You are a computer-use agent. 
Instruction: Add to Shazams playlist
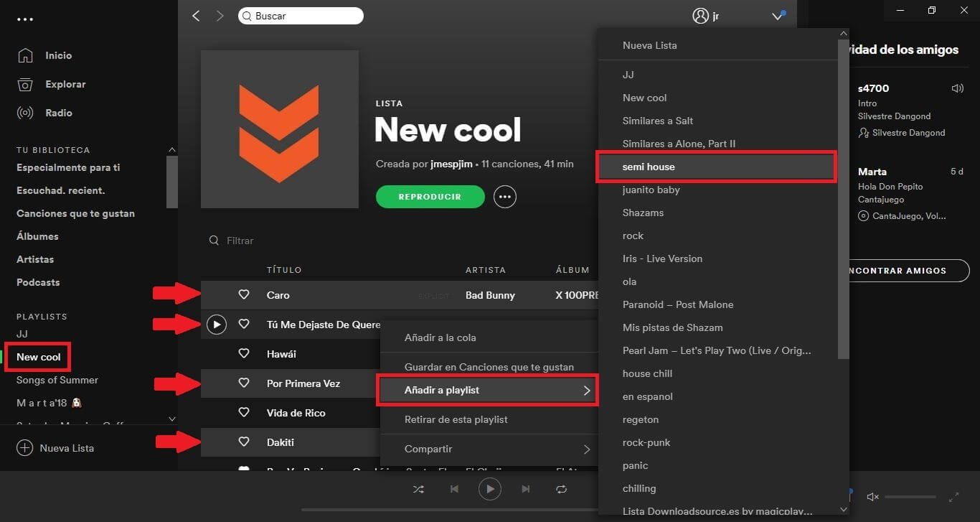point(718,213)
